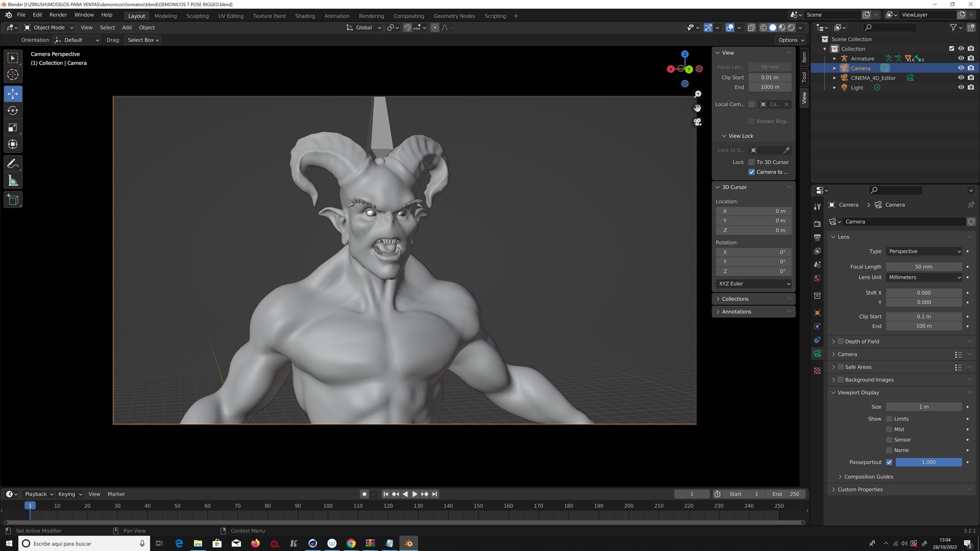Toggle camera view icon in viewport
The height and width of the screenshot is (551, 980).
(698, 122)
